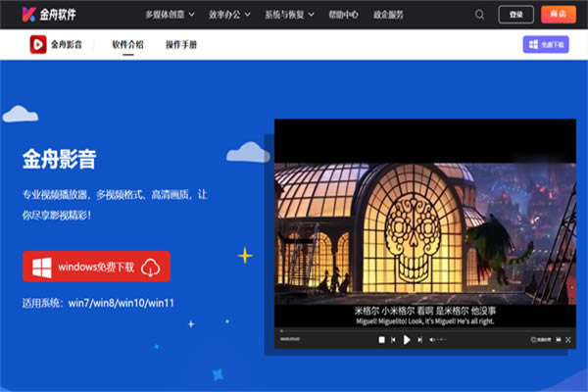Image resolution: width=588 pixels, height=392 pixels.
Task: Click the previous track button in the player
Action: pyautogui.click(x=394, y=340)
